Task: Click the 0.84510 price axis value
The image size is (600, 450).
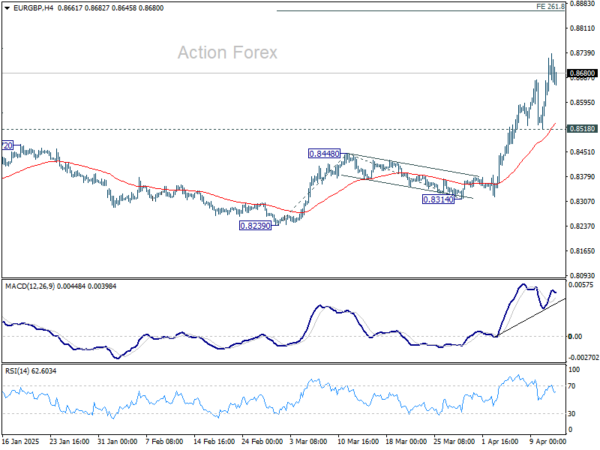Action: [x=582, y=152]
